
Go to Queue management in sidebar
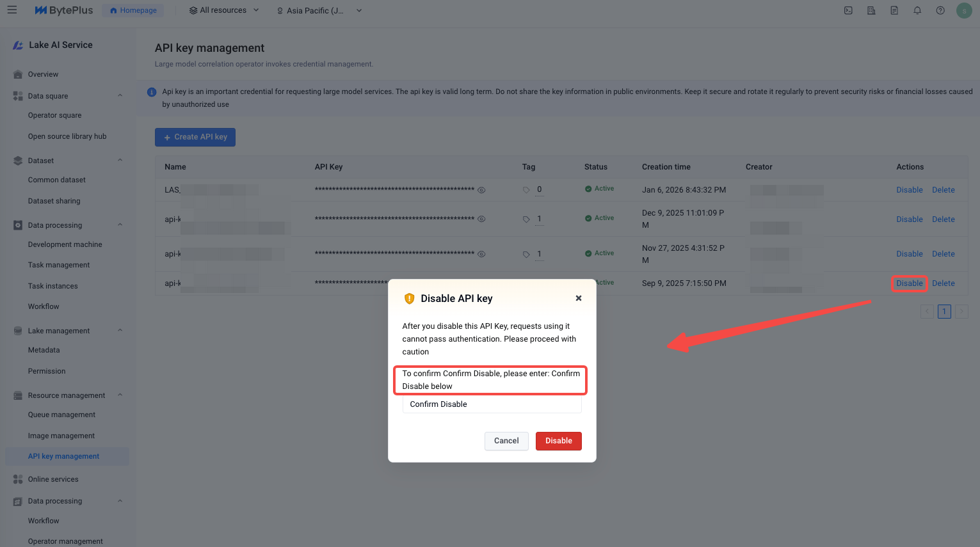click(x=61, y=415)
